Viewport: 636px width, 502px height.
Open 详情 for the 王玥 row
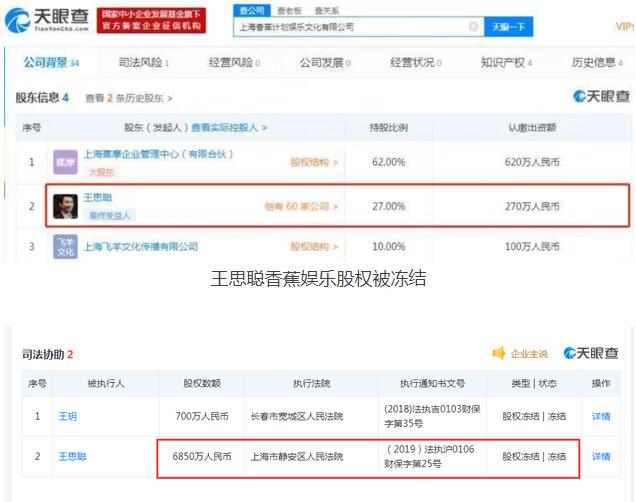point(601,416)
